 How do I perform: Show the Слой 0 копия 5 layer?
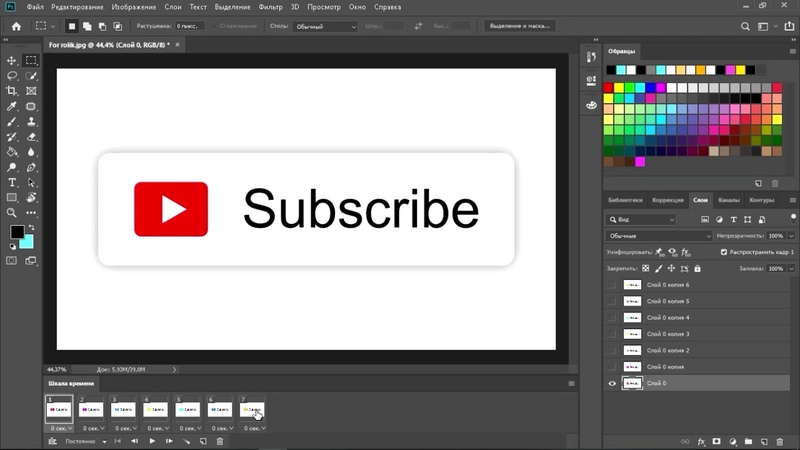coord(612,301)
